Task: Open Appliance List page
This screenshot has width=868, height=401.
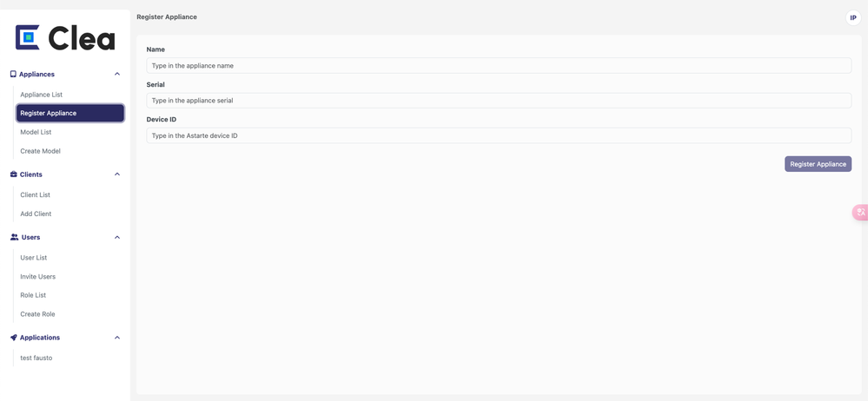Action: (x=42, y=95)
